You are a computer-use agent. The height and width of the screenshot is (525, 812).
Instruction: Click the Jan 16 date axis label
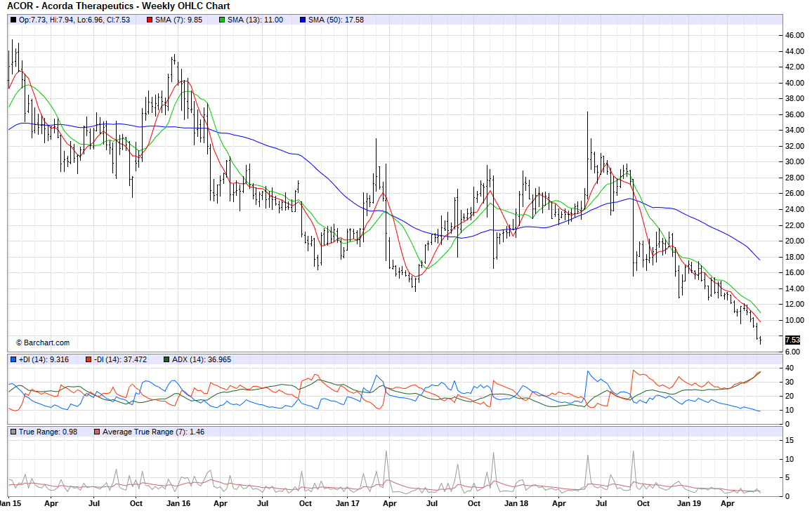(x=178, y=503)
